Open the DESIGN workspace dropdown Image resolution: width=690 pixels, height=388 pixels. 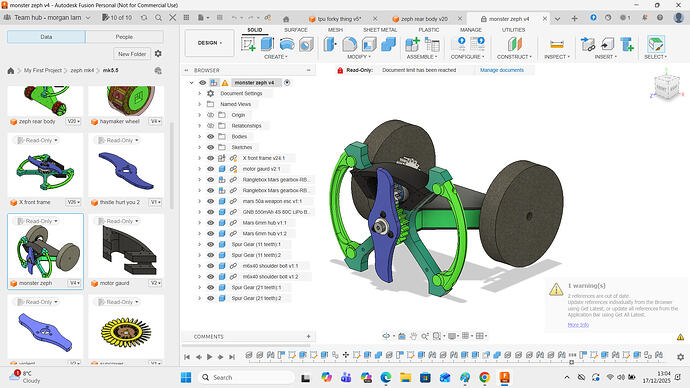(209, 43)
